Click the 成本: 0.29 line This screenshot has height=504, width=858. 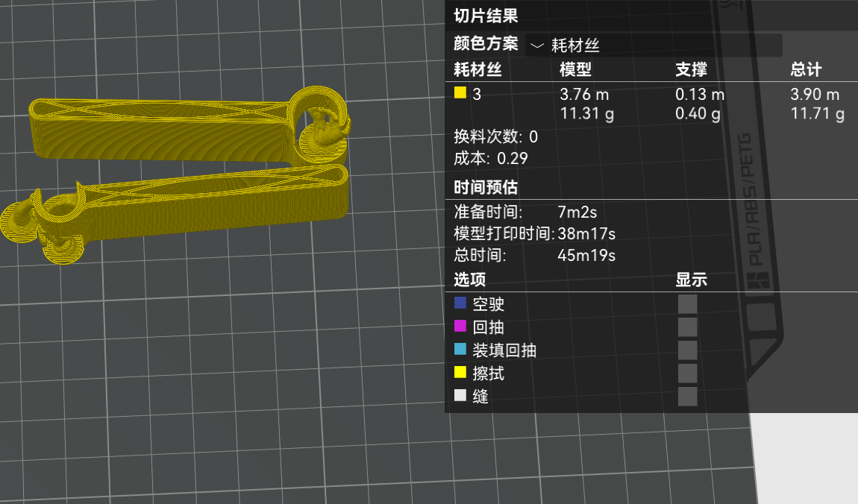pos(491,159)
